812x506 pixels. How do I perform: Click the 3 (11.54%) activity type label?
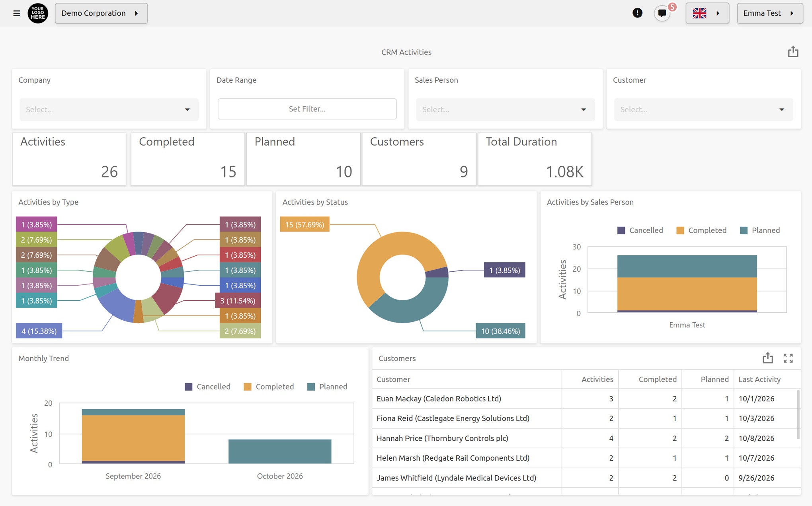(x=238, y=301)
